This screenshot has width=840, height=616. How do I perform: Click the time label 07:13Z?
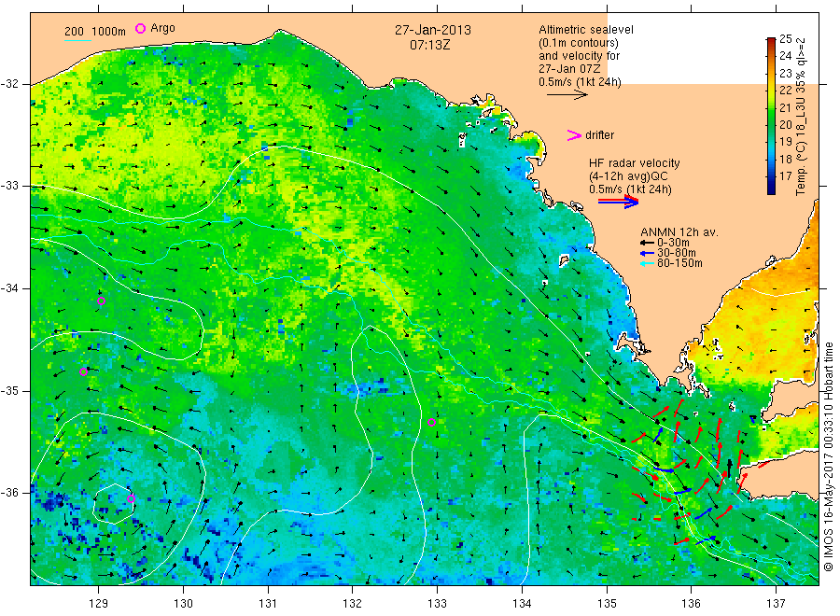click(429, 45)
